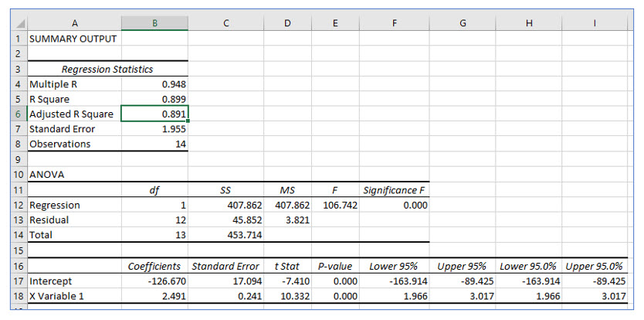Select the df header cell
This screenshot has width=644, height=320.
(155, 190)
